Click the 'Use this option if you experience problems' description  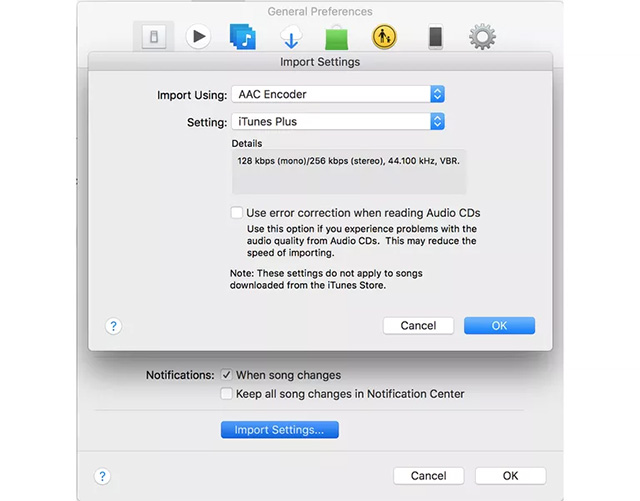[x=362, y=240]
